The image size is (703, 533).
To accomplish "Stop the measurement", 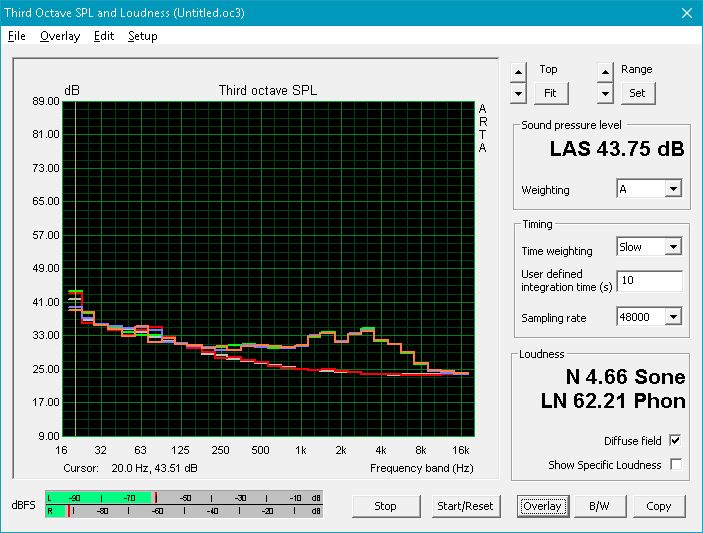I will pyautogui.click(x=386, y=506).
